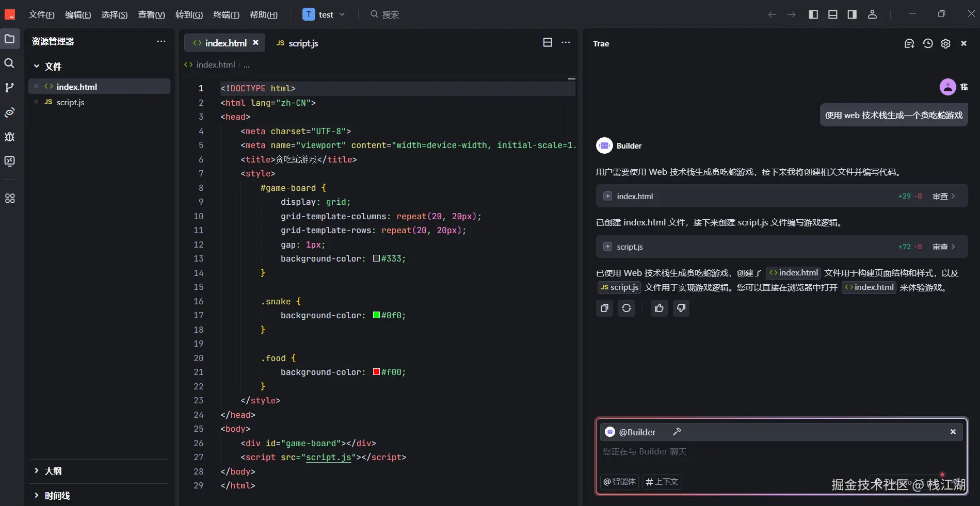The image size is (980, 506).
Task: Open the Source Control view in the activity bar
Action: point(9,88)
